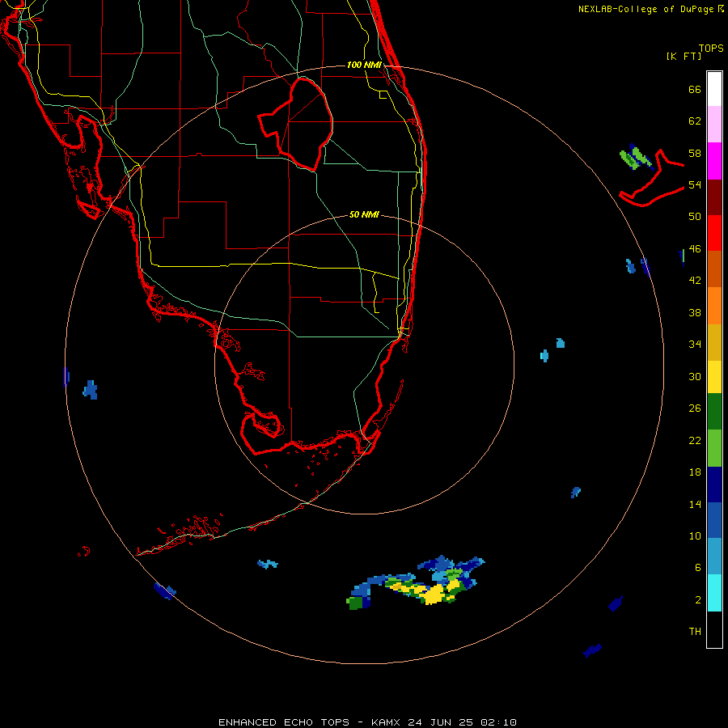
Task: Select the navy blue legend swatch
Action: tap(714, 485)
